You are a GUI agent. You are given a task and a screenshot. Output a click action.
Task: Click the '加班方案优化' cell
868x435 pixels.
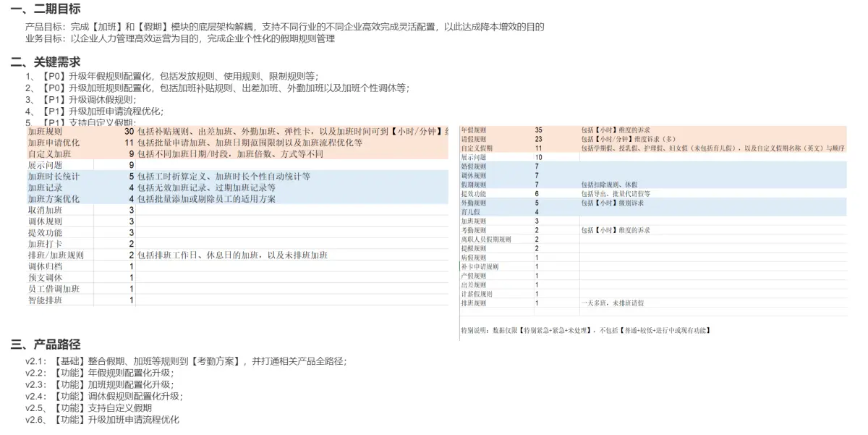[x=54, y=199]
